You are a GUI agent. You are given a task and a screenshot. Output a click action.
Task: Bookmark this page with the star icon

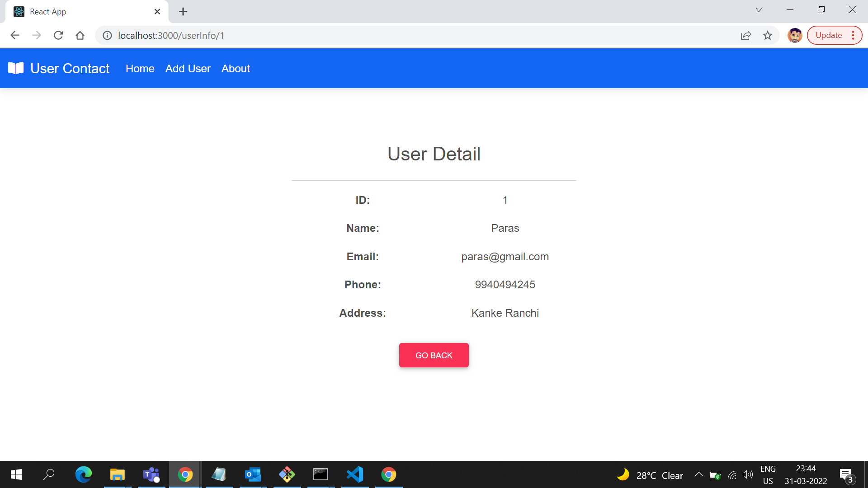(x=767, y=35)
